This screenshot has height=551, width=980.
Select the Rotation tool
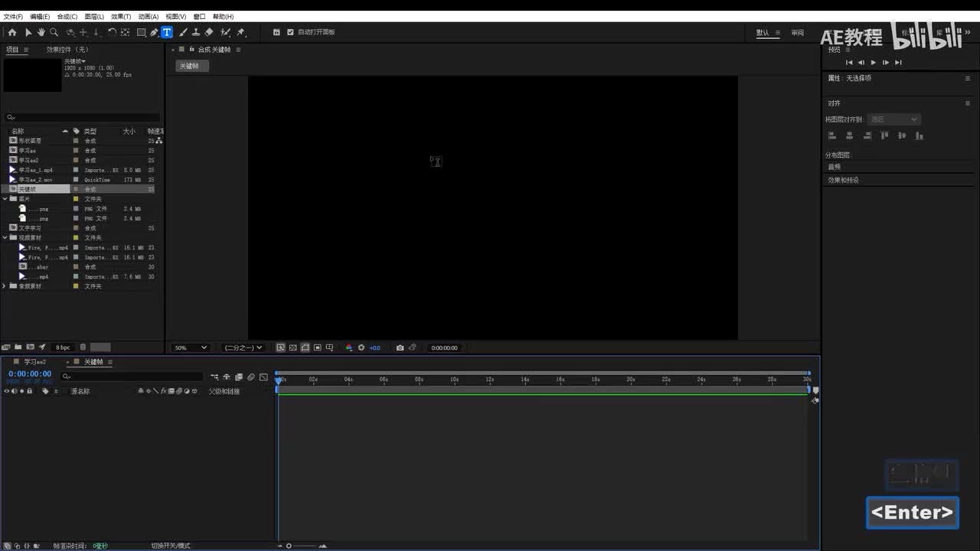pos(112,32)
